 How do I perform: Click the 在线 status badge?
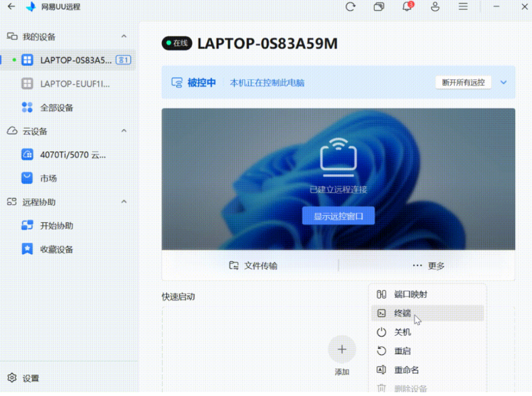pyautogui.click(x=177, y=43)
